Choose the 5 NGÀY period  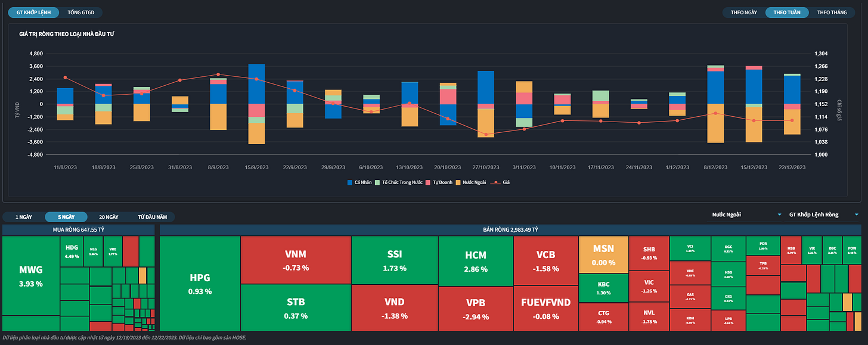point(66,217)
